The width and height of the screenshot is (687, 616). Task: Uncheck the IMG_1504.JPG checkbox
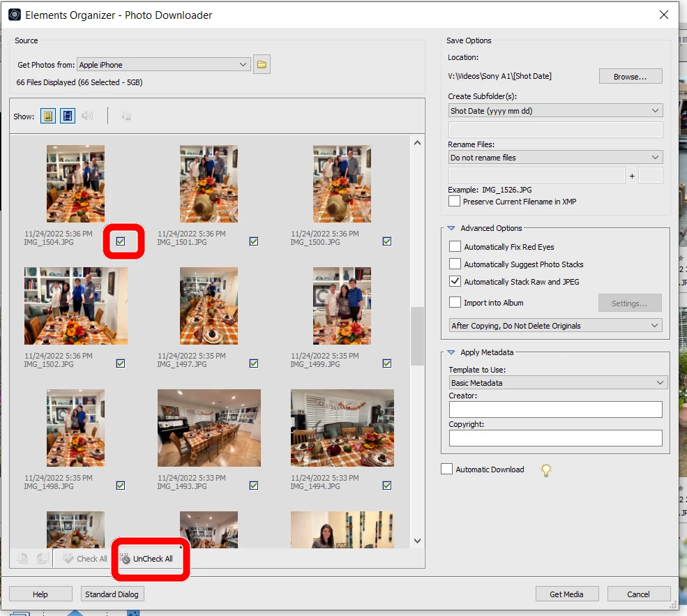click(x=121, y=241)
